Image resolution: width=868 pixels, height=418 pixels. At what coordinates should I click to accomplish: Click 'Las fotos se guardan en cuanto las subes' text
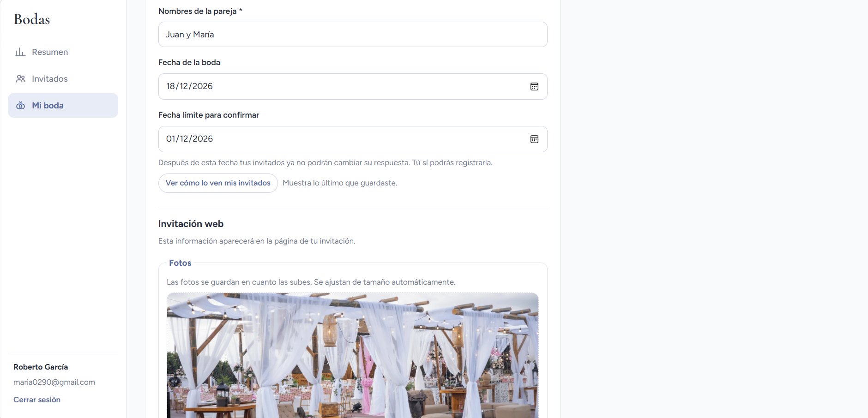311,282
